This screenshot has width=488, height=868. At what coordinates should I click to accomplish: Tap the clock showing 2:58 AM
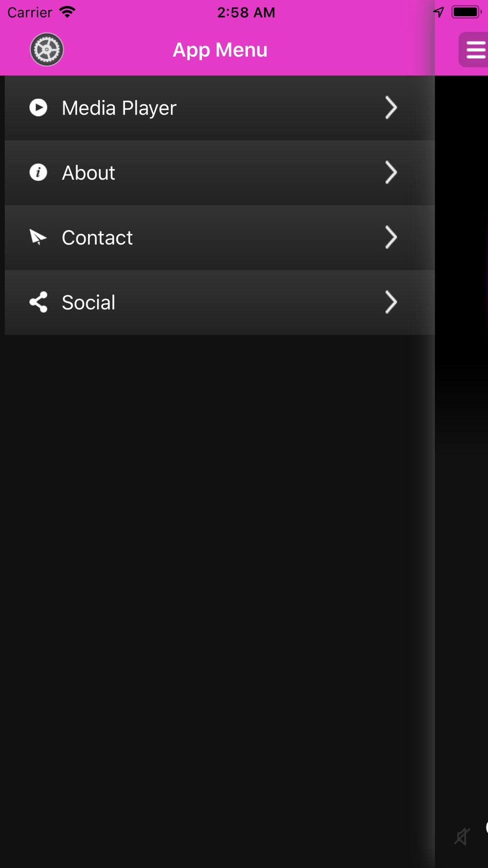pos(246,12)
